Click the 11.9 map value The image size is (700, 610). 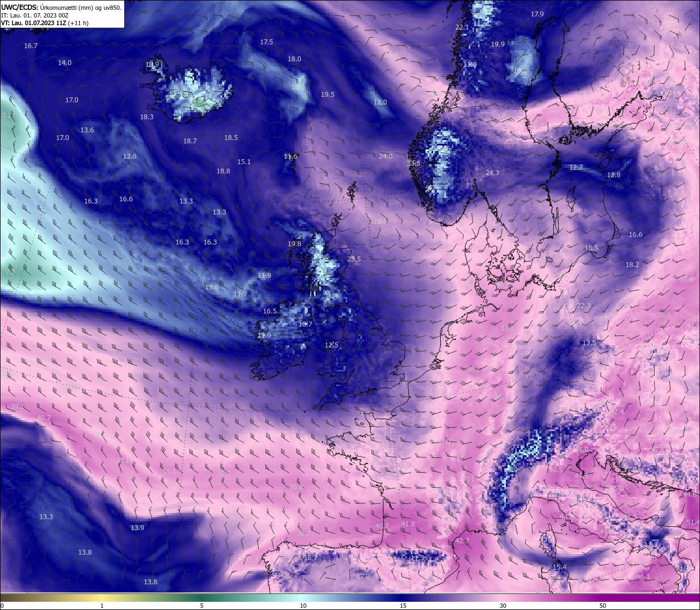click(x=264, y=276)
